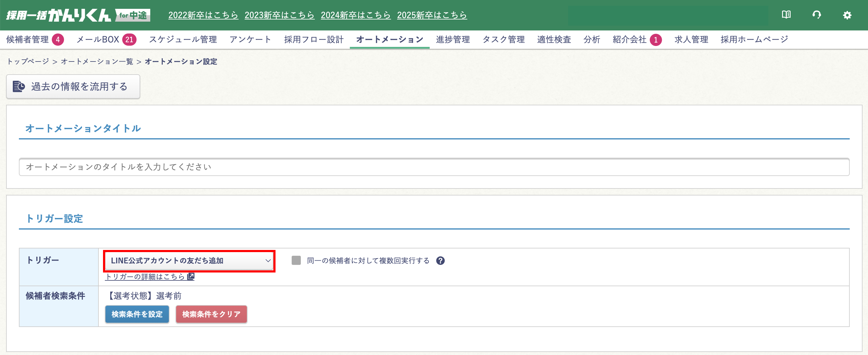868x355 pixels.
Task: Click external link icon beside trigger details
Action: pyautogui.click(x=191, y=276)
